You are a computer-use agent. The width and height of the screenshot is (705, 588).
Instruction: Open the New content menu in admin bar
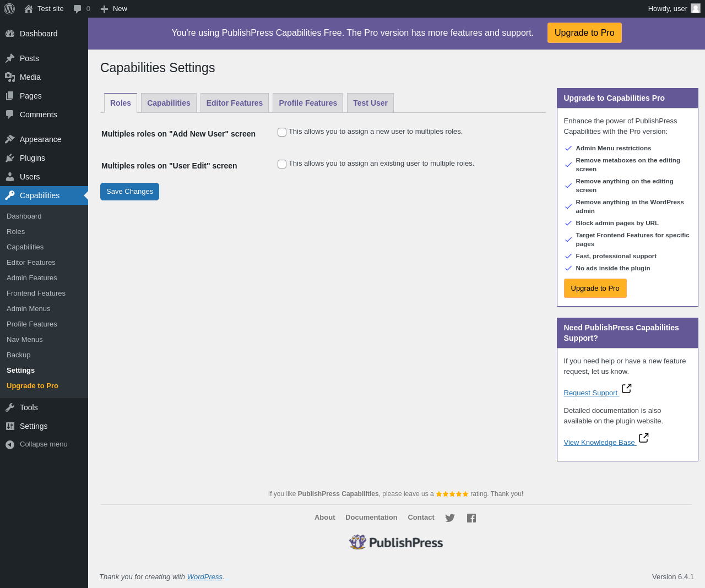(113, 9)
